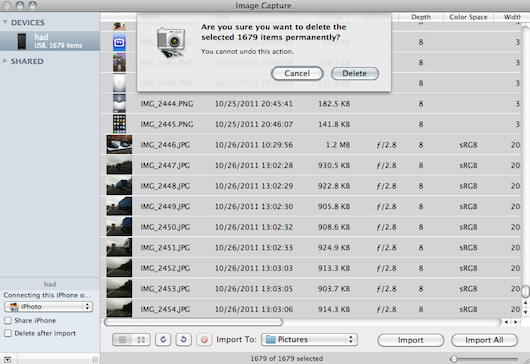The height and width of the screenshot is (364, 530).
Task: Sort by the Depth column header
Action: (421, 17)
